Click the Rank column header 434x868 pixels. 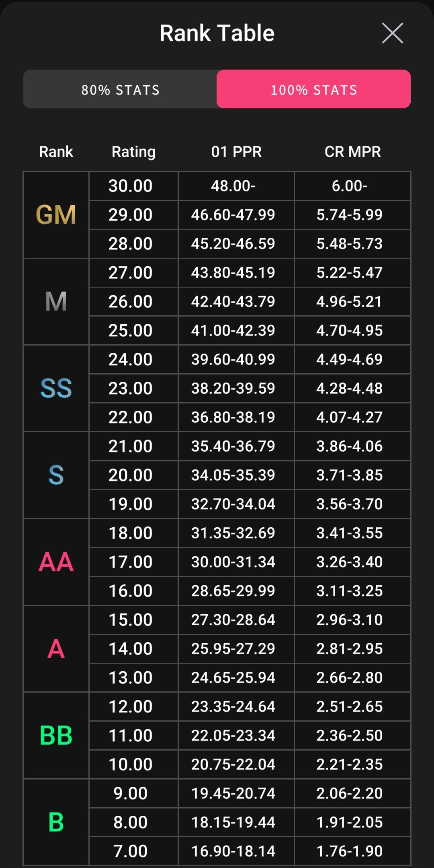click(56, 152)
